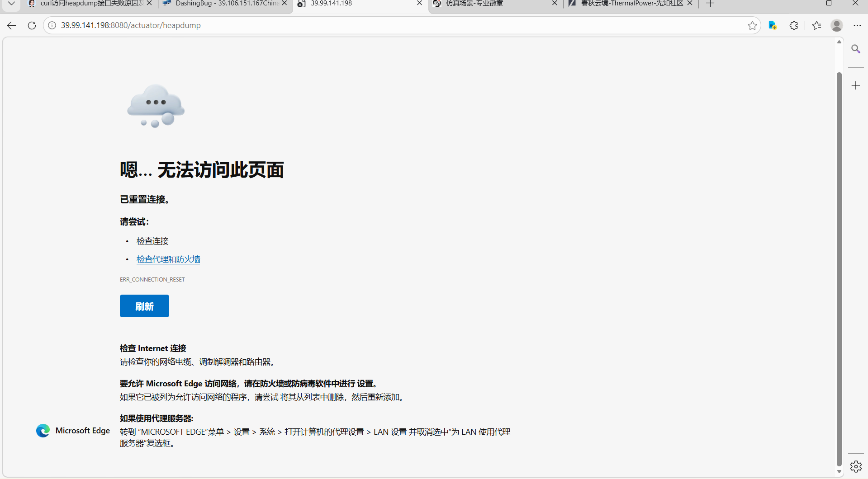Customize the sidebar with the plus icon
The height and width of the screenshot is (479, 868).
(856, 85)
